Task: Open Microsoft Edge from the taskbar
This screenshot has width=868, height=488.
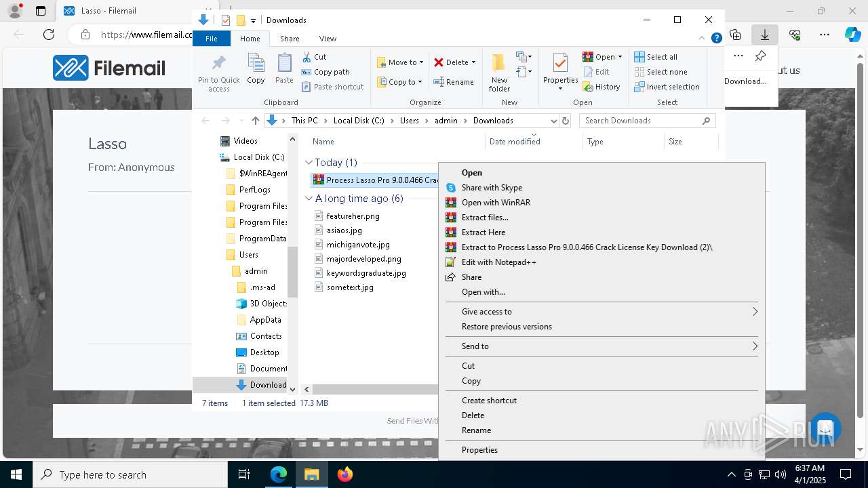Action: coord(279,474)
